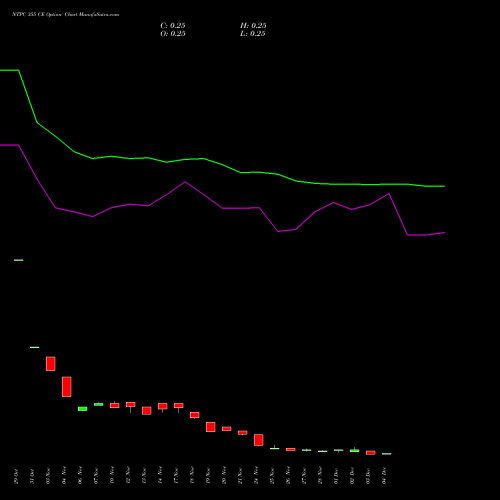Click the tall red candlestick for 04 Nov

click(67, 387)
